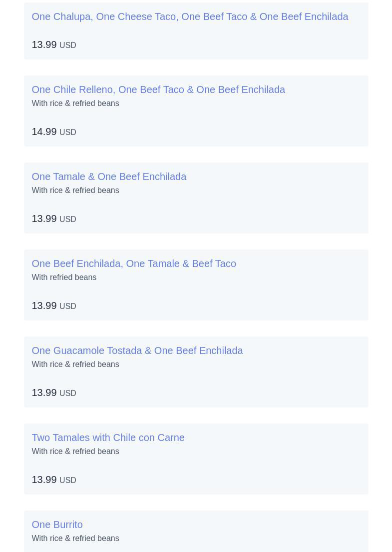Select the One Burrito menu item
This screenshot has height=552, width=392.
coord(57,524)
